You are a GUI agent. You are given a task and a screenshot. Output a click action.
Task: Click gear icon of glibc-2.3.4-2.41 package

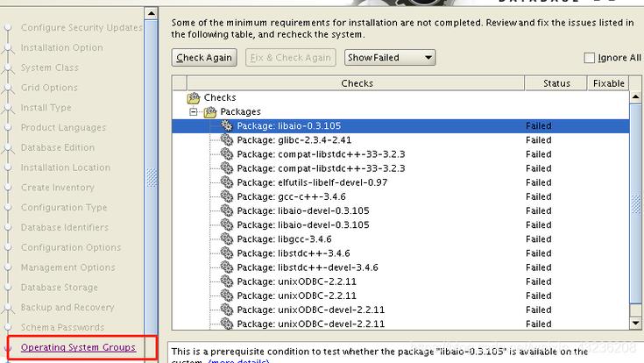[227, 139]
